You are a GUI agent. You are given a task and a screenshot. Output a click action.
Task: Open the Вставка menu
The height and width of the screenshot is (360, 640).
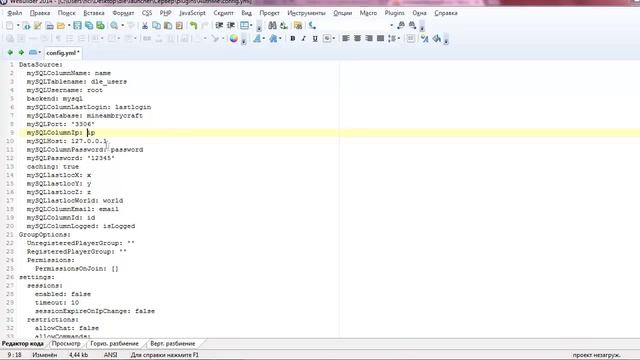point(94,13)
